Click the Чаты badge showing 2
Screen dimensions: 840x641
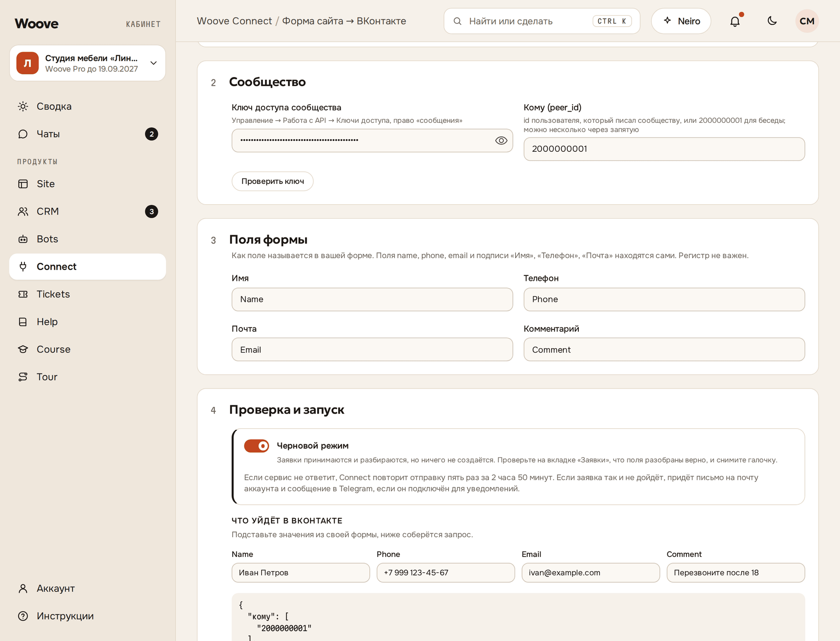click(152, 134)
